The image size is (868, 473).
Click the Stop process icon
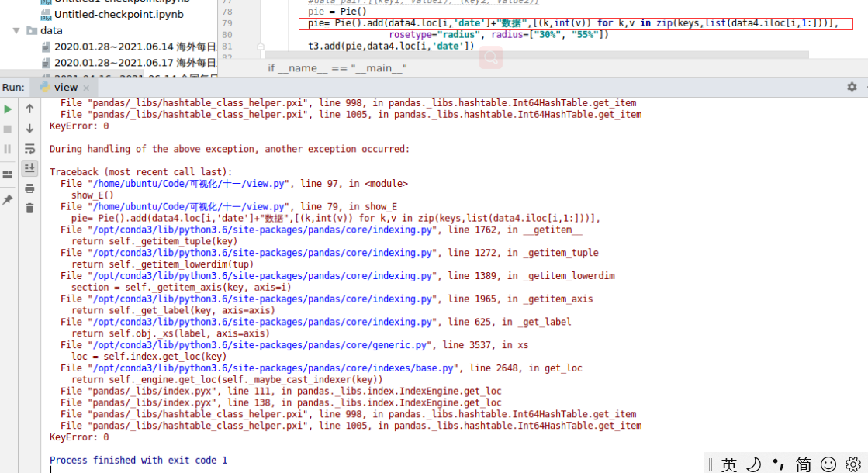point(7,128)
